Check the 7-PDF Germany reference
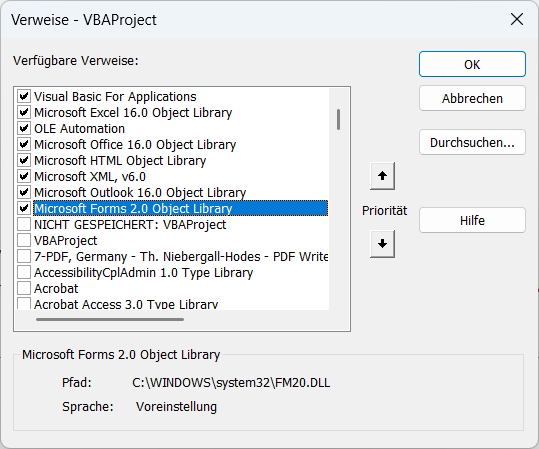 [24, 256]
